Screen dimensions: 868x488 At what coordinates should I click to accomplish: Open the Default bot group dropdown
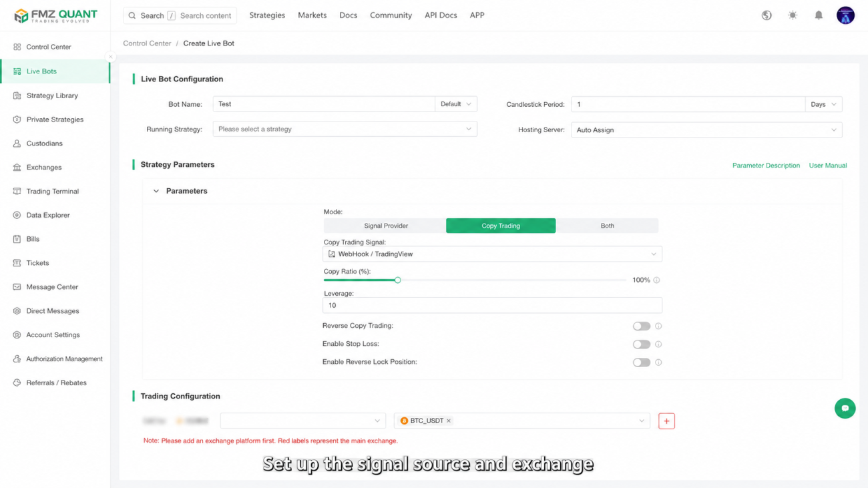[x=455, y=104]
